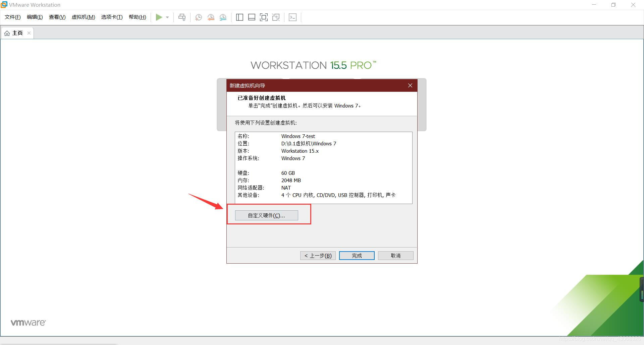Click the Revert to Snapshot icon
The image size is (644, 345).
click(x=211, y=17)
